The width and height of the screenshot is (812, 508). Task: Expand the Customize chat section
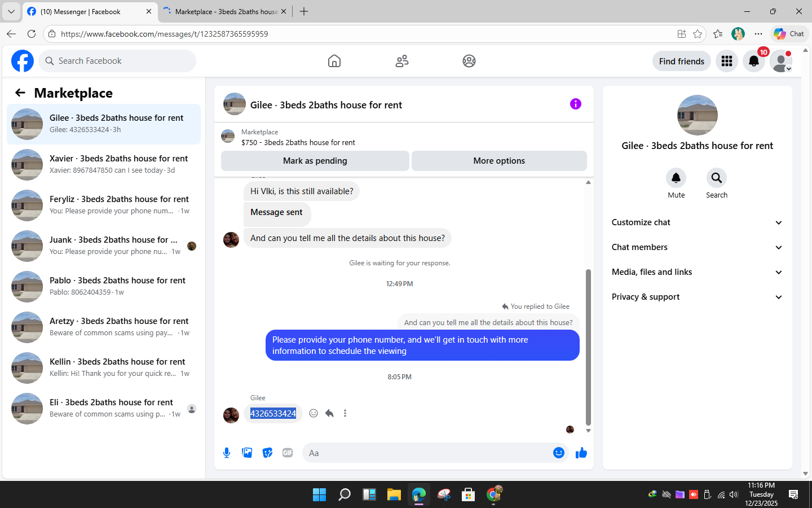tap(698, 222)
